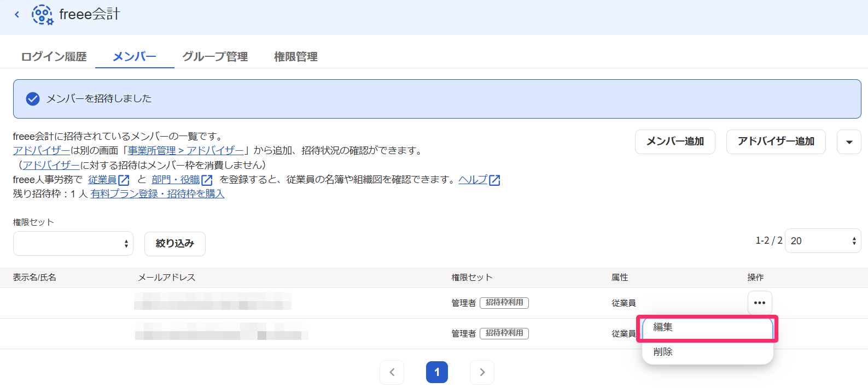Click the 操作 column header
The image size is (868, 388).
(x=755, y=278)
